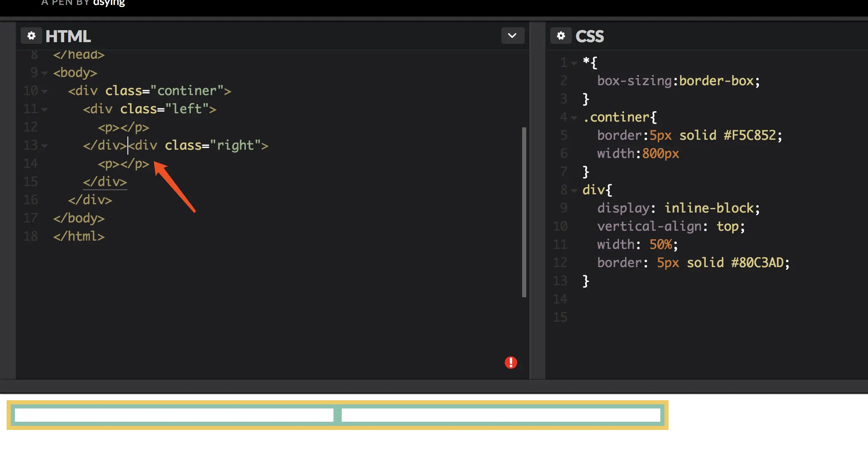Click the right preview box
The height and width of the screenshot is (449, 868).
tap(501, 415)
